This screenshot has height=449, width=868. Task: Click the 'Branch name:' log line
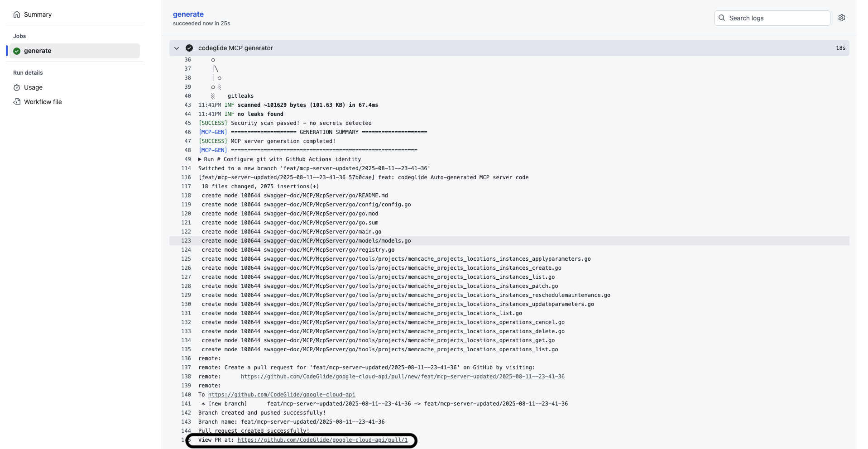[292, 422]
